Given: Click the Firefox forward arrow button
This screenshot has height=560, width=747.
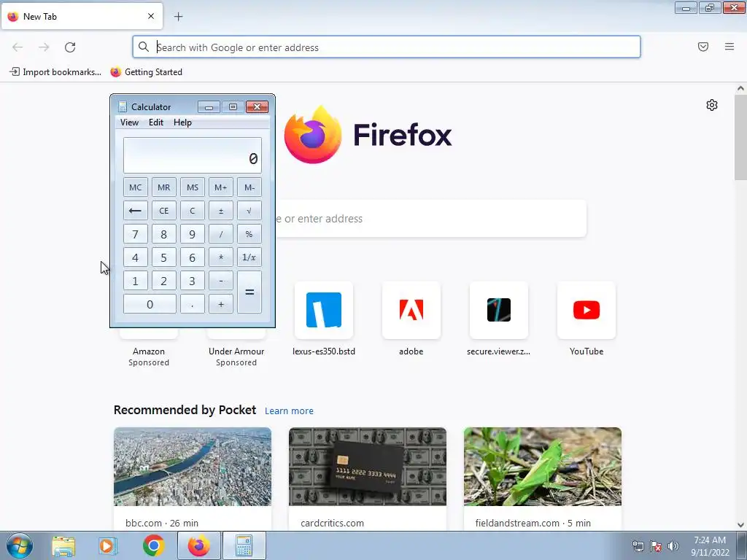Looking at the screenshot, I should (x=44, y=47).
